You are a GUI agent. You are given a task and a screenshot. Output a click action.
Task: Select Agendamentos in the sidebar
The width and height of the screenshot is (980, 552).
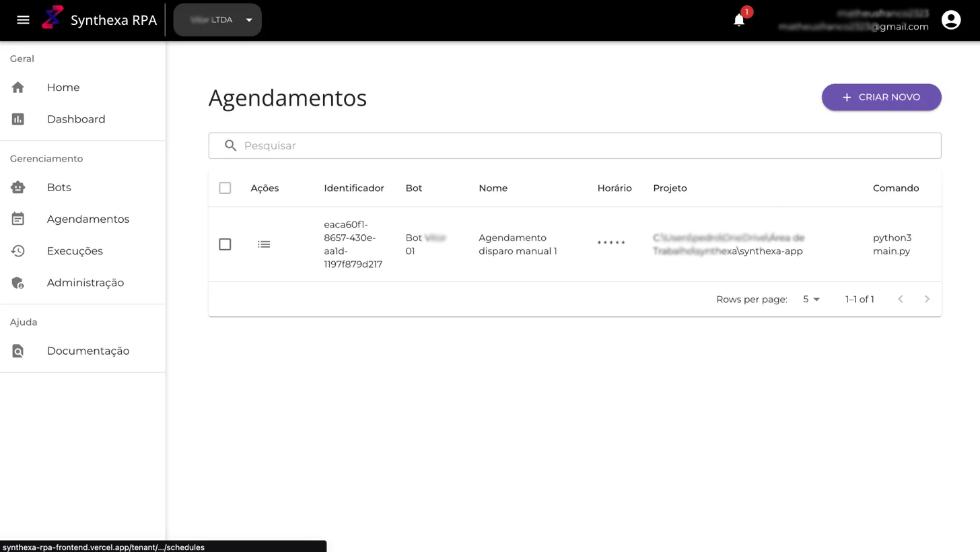[82, 219]
